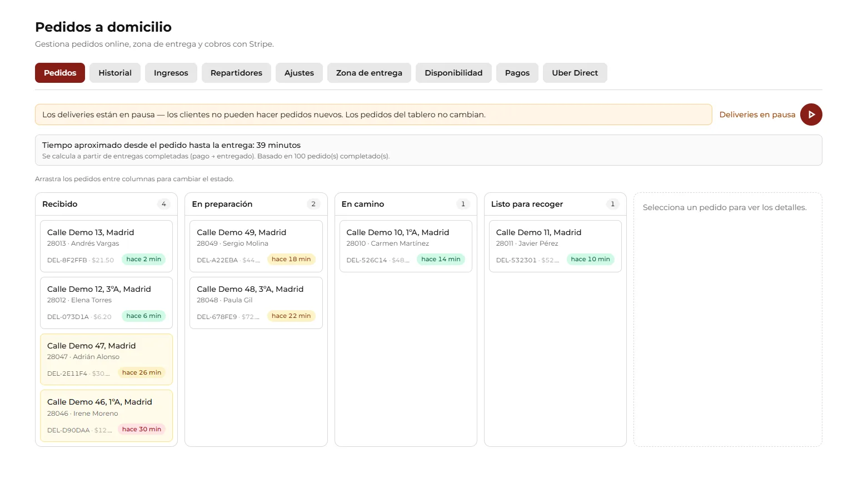Click order ID DEL-8F2FFB
Viewport: 868px width, 503px height.
click(x=67, y=260)
